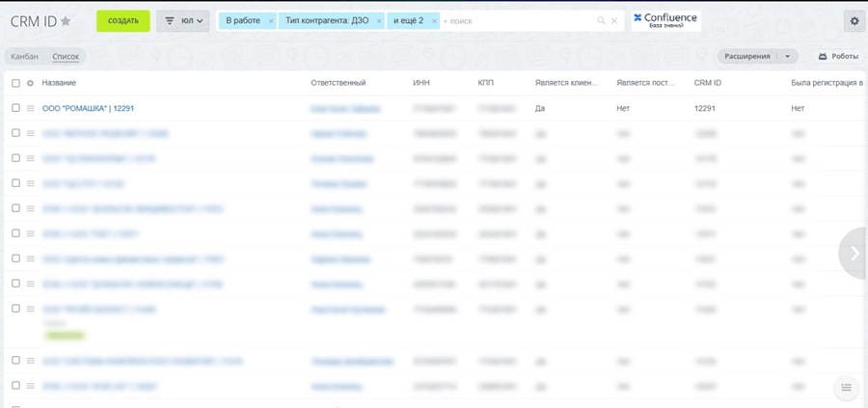Toggle the select-all checkbox in table header

point(15,84)
